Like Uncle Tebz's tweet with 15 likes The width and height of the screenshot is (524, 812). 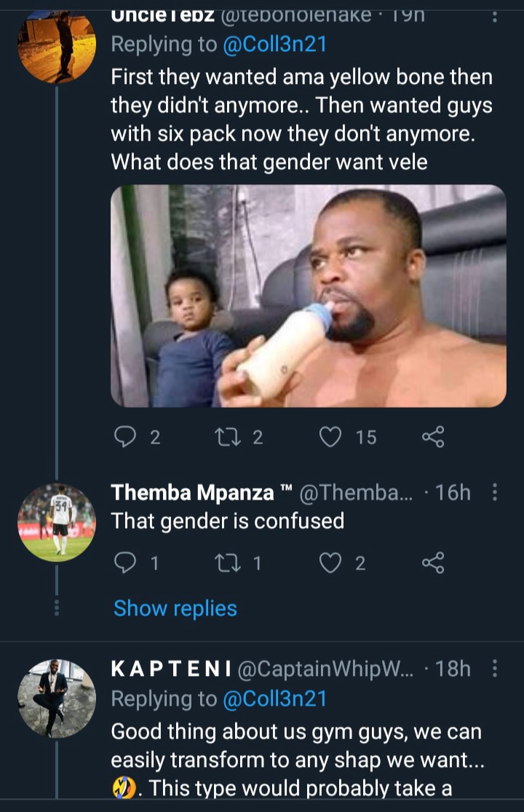click(330, 436)
